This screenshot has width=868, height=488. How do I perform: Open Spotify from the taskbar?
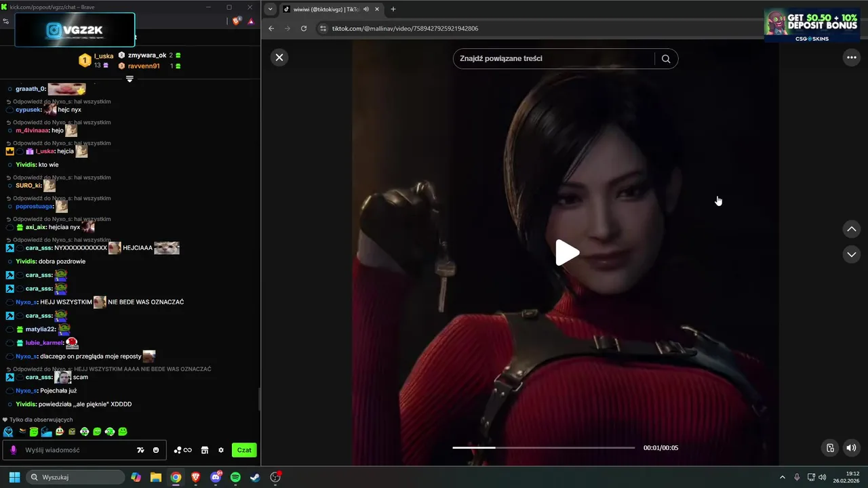(x=235, y=477)
